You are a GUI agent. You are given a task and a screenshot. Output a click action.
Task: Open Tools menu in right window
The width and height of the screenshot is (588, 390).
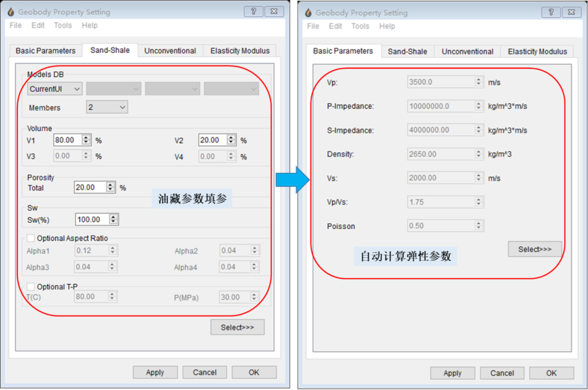360,26
